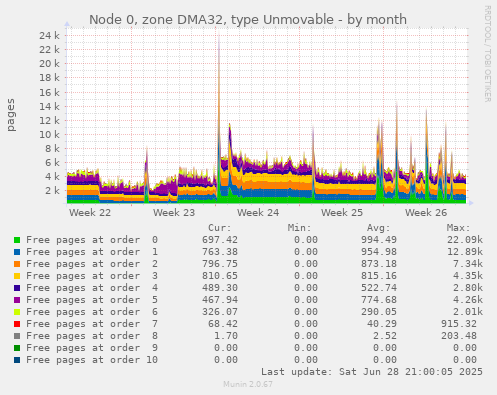Click the 'Last update' timestamp line
This screenshot has width=497, height=395.
point(372,372)
